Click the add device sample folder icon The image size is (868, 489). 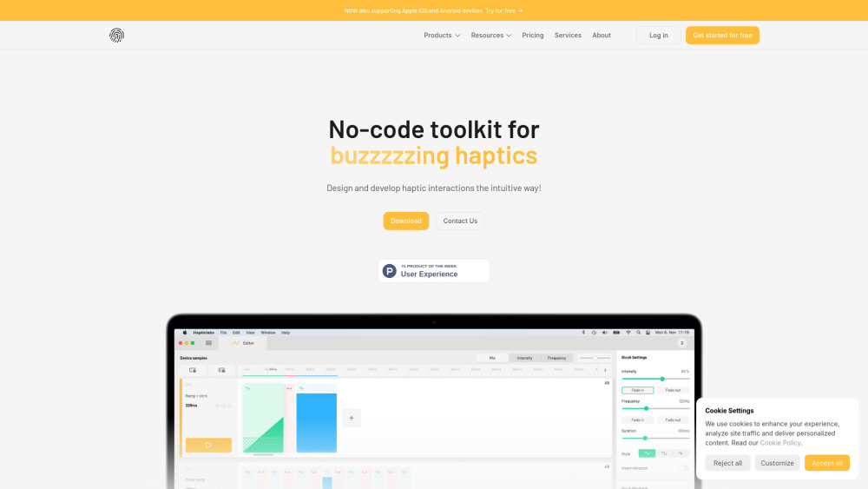(193, 370)
